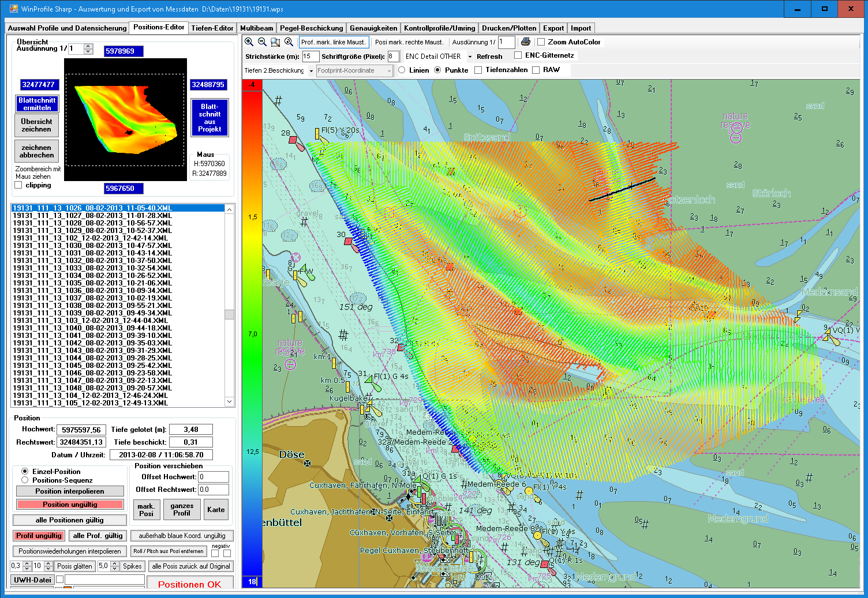The height and width of the screenshot is (598, 868).
Task: Select the zoom window area icon
Action: click(x=275, y=42)
